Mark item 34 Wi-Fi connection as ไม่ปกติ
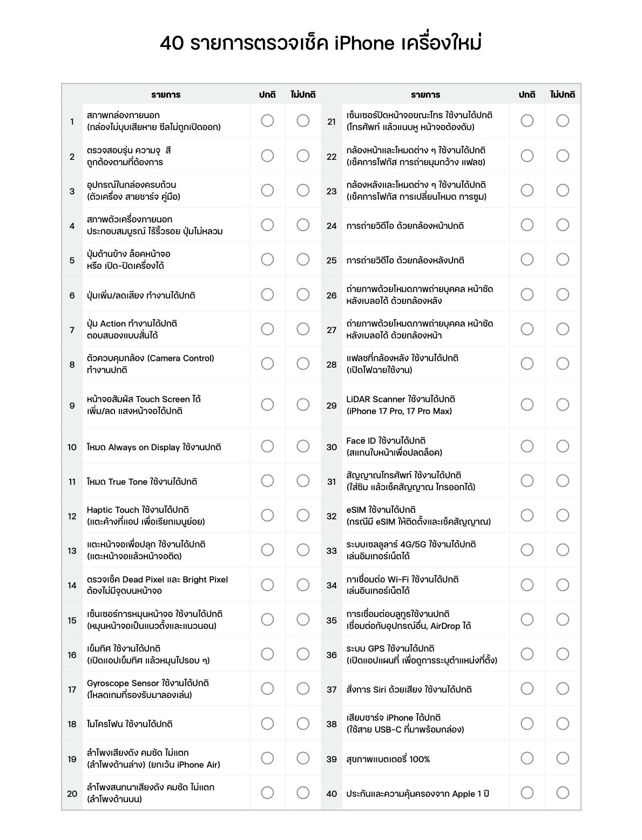 click(x=563, y=585)
